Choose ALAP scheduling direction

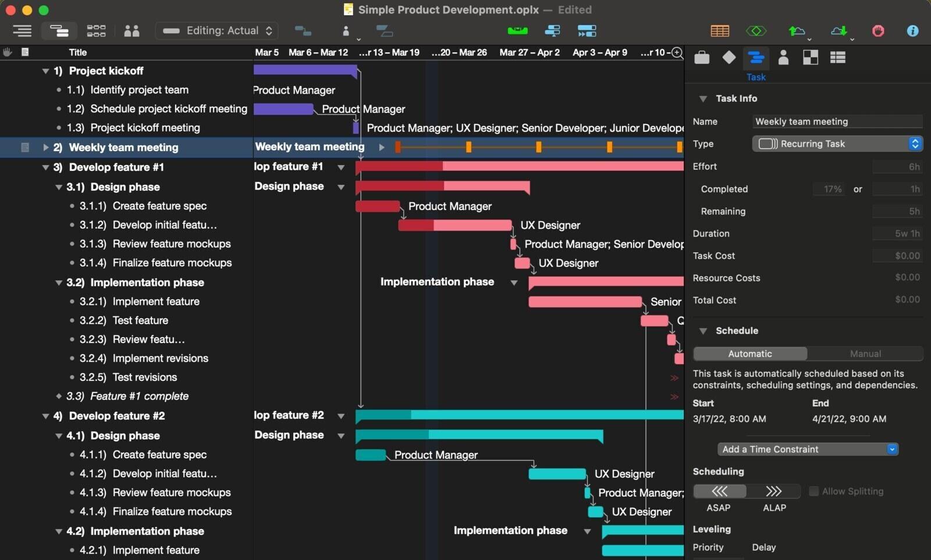click(x=773, y=491)
